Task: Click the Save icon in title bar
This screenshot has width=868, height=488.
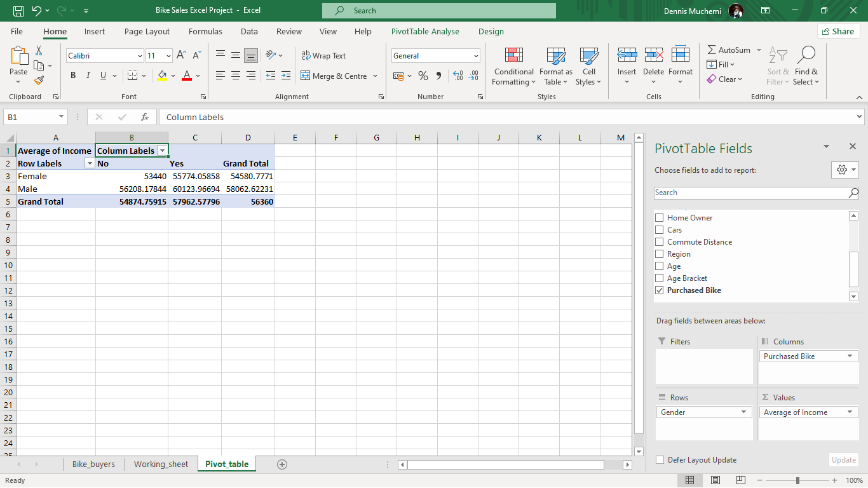Action: 18,11
